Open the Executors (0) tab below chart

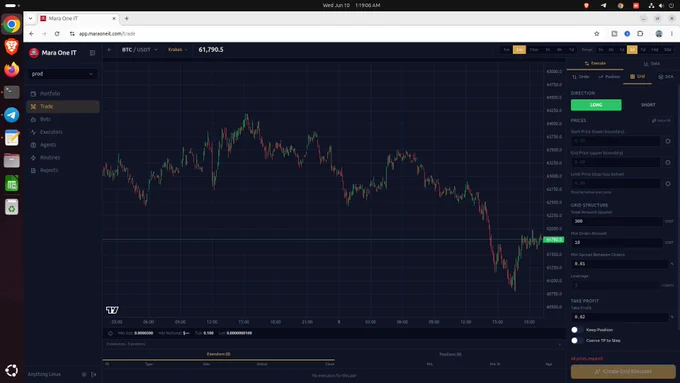click(219, 354)
